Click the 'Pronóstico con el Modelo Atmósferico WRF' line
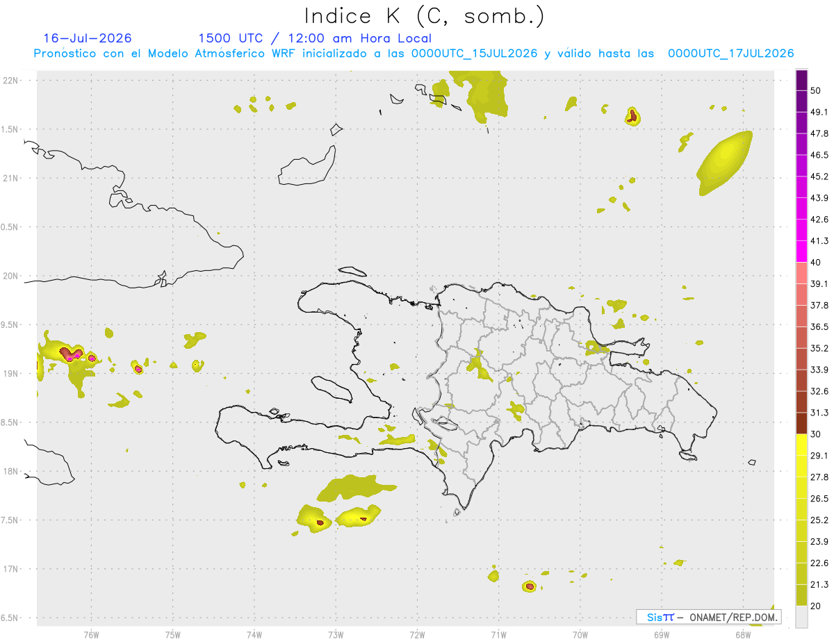This screenshot has width=834, height=644. 414,53
